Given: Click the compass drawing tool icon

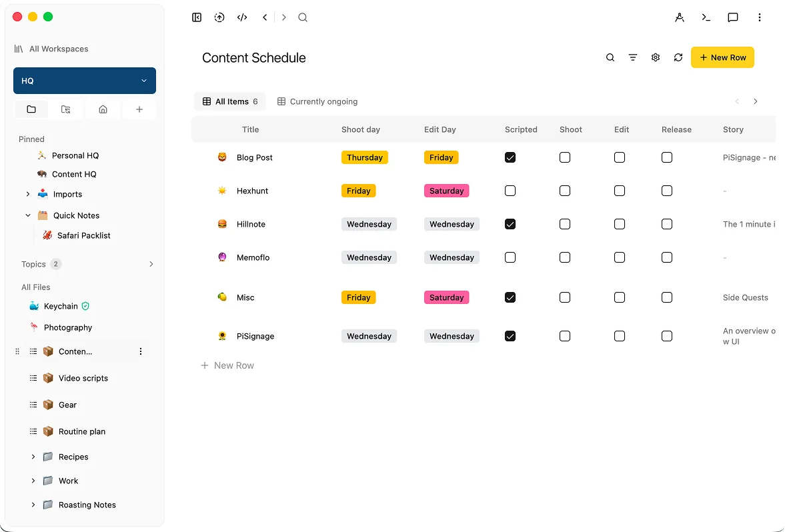Looking at the screenshot, I should 680,17.
